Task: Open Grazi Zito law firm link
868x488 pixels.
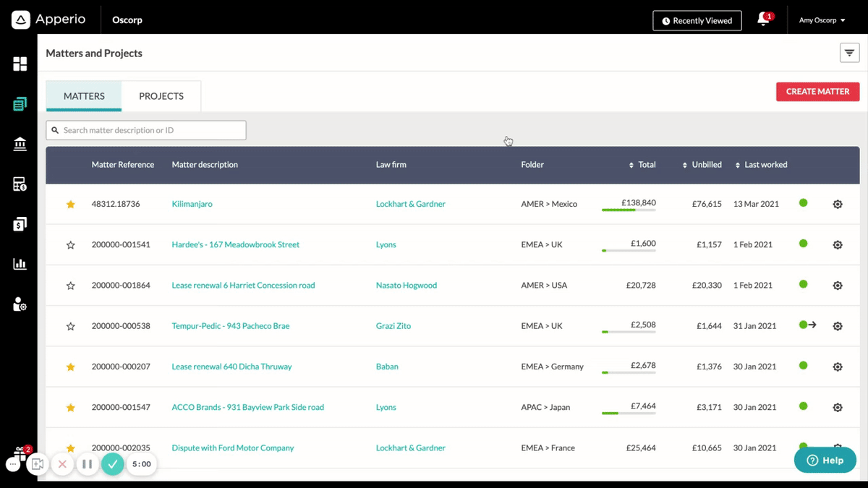Action: coord(393,326)
